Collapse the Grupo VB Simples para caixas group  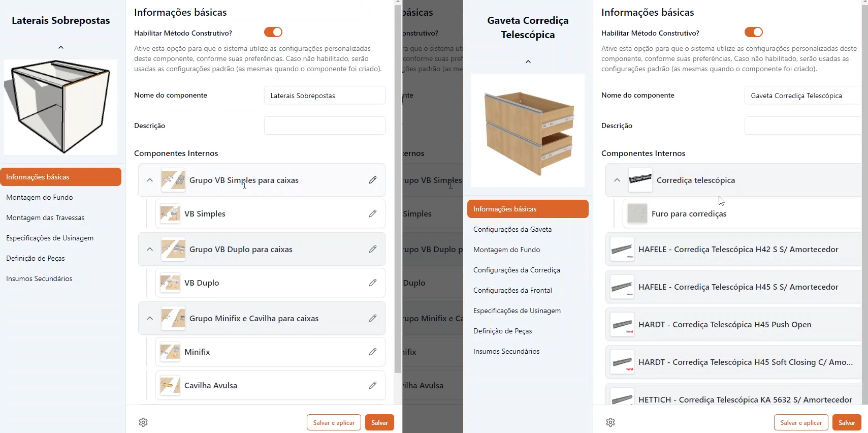[150, 180]
